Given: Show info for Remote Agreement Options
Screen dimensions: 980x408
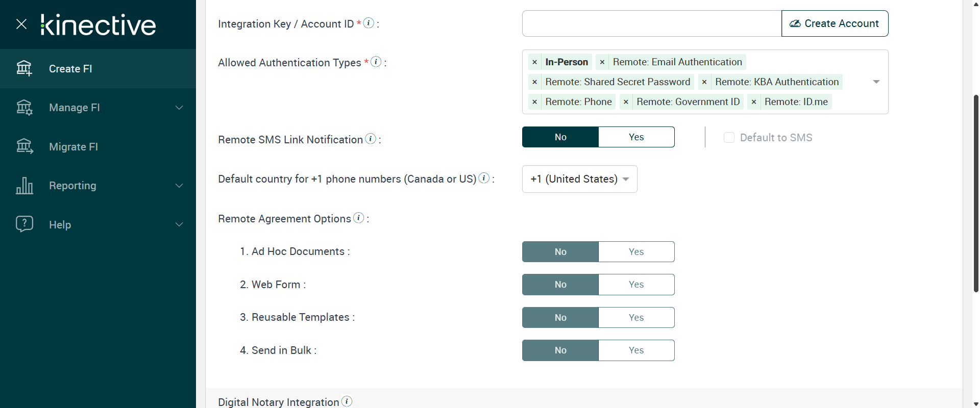Looking at the screenshot, I should point(359,218).
